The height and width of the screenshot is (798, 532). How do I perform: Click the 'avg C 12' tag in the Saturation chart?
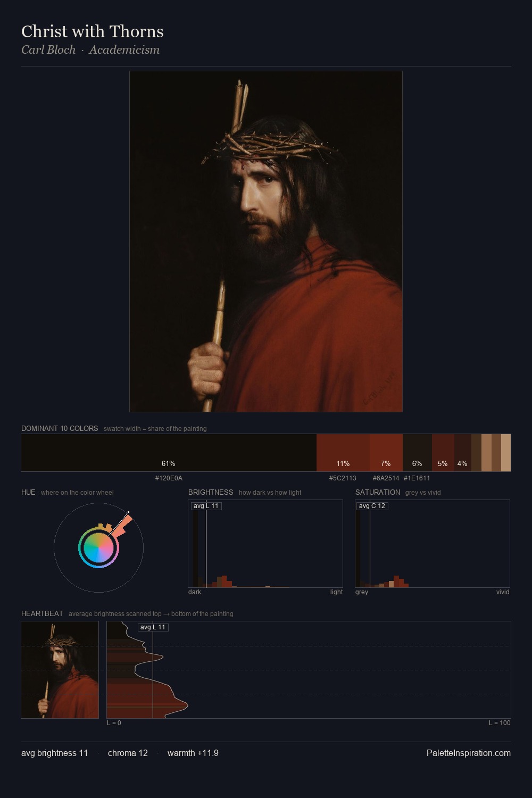pyautogui.click(x=372, y=506)
